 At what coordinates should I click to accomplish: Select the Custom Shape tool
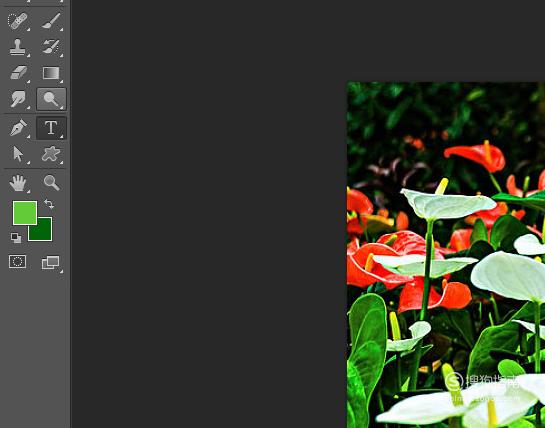(x=51, y=154)
